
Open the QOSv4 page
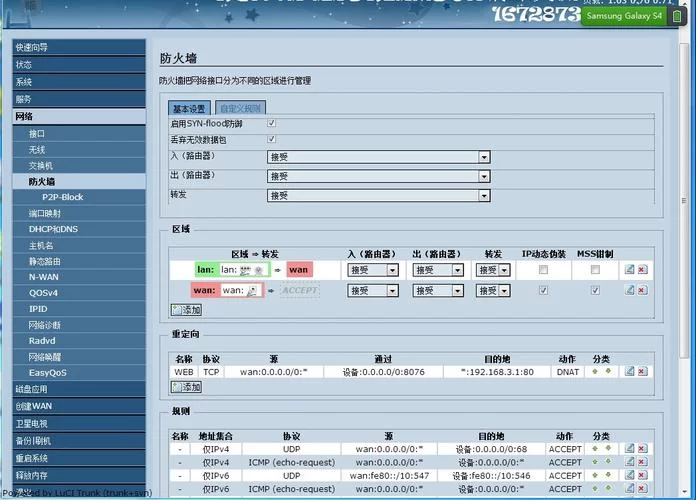79,293
